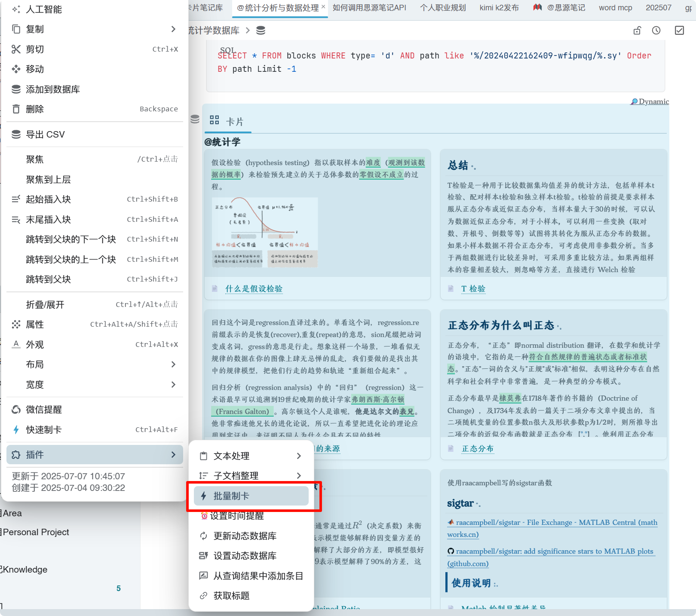Click the document icon beside 正态分布 link
The height and width of the screenshot is (616, 696).
coord(451,448)
